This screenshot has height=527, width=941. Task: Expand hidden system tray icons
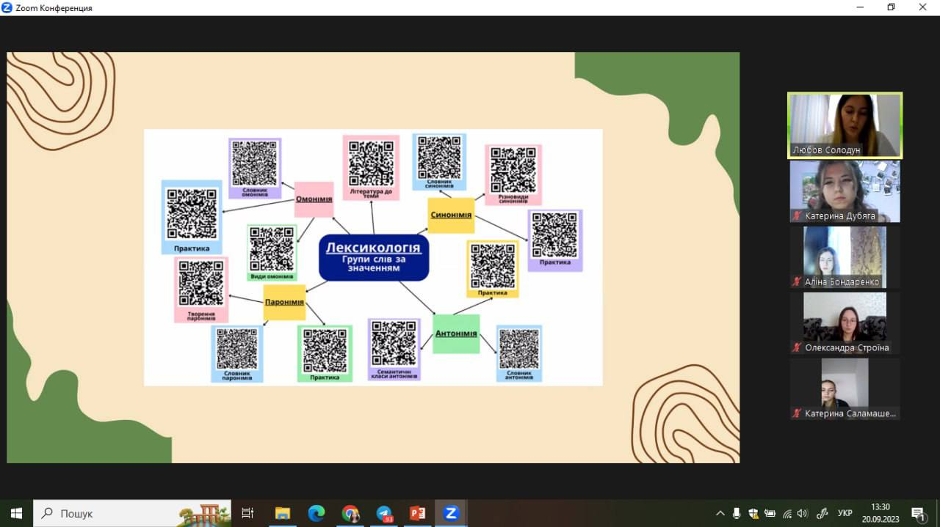click(720, 513)
